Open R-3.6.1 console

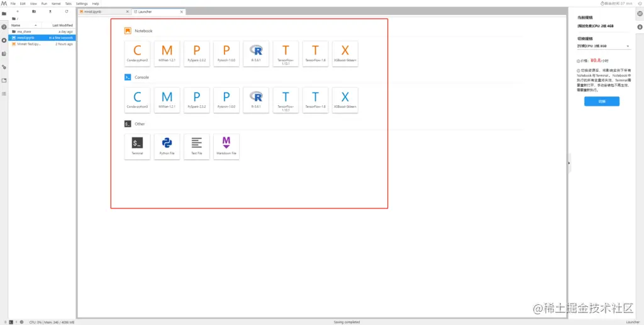(256, 100)
